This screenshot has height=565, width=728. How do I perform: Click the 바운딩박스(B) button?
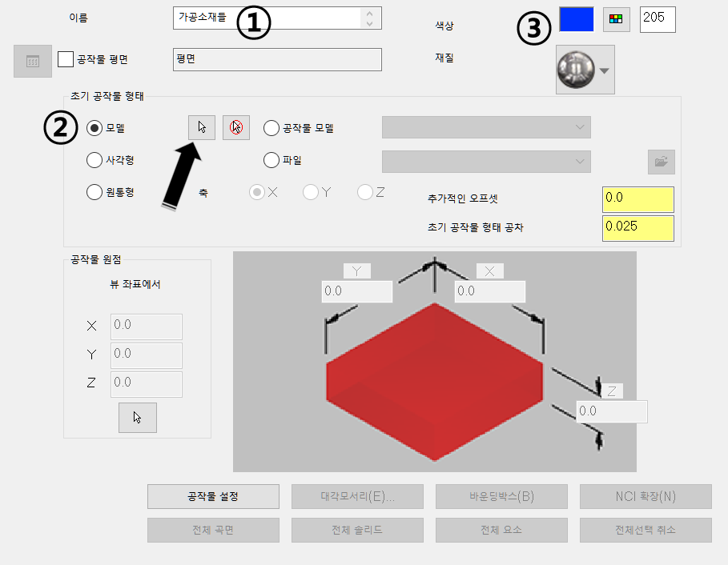[x=501, y=496]
